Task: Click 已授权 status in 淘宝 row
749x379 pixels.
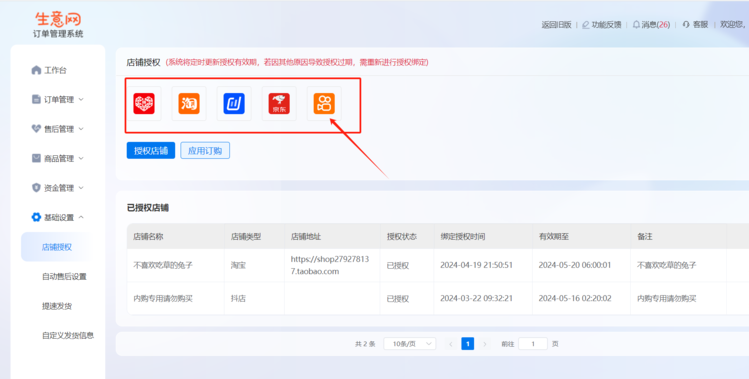Action: (398, 265)
